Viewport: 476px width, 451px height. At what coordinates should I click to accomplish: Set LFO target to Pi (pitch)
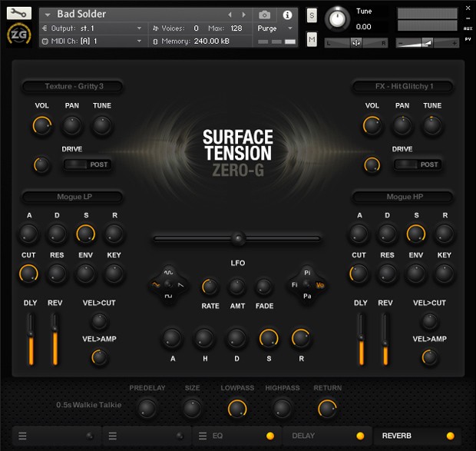coord(307,273)
